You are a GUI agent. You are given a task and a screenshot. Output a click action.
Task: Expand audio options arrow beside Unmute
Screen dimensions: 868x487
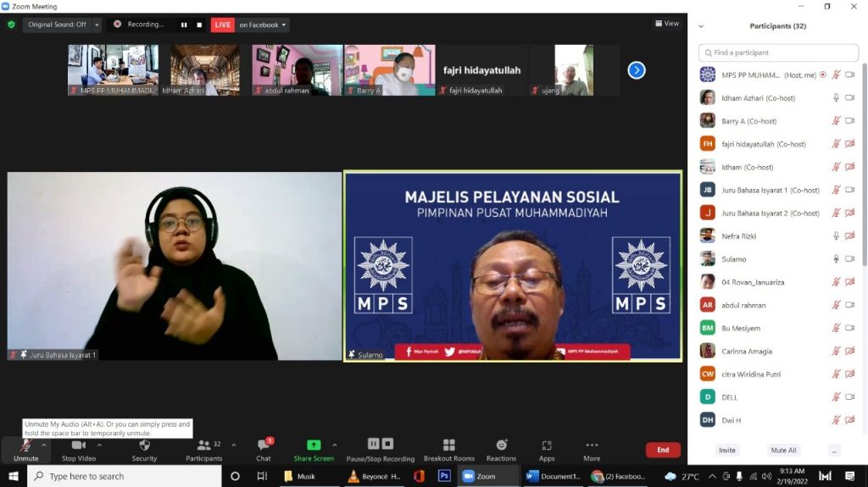(44, 445)
